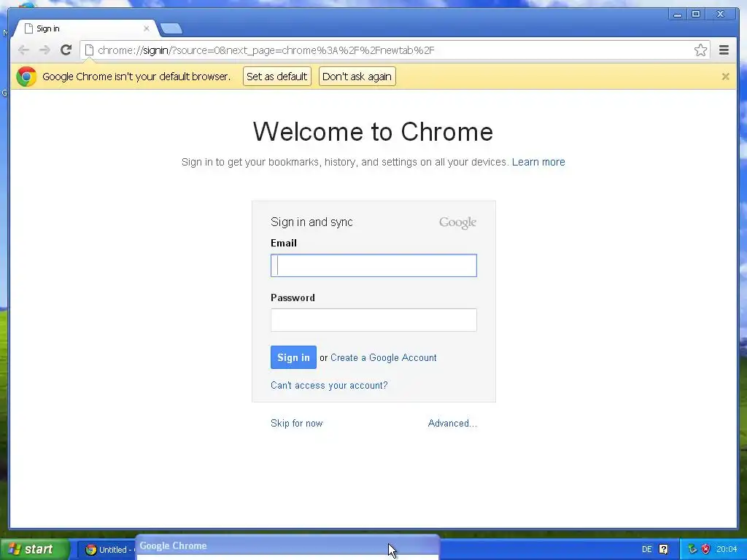The width and height of the screenshot is (747, 560).
Task: Open the Learn more link
Action: coord(538,162)
